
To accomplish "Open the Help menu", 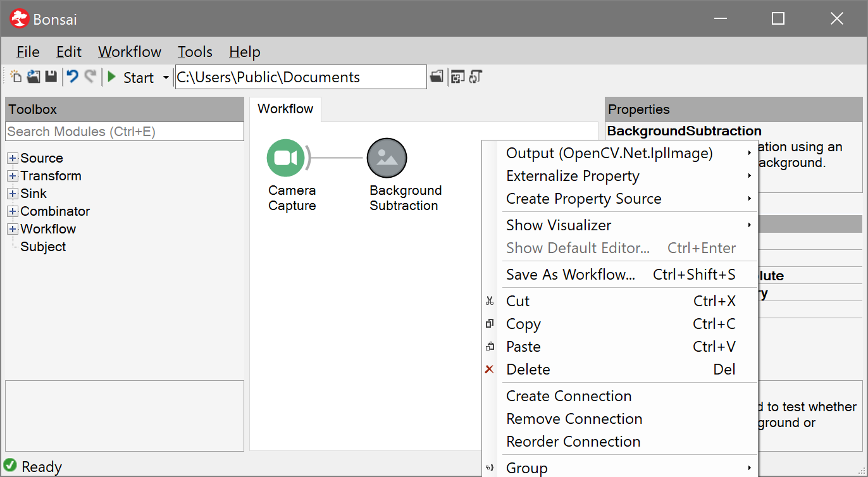I will coord(245,52).
